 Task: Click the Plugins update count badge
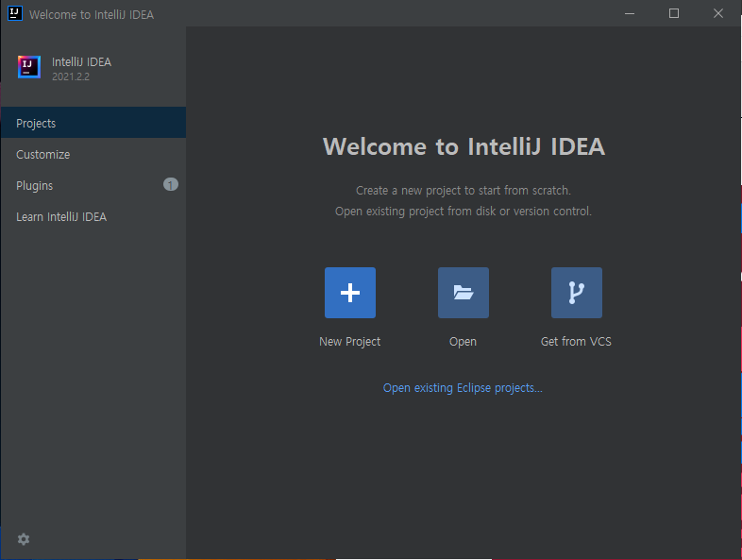pyautogui.click(x=170, y=184)
